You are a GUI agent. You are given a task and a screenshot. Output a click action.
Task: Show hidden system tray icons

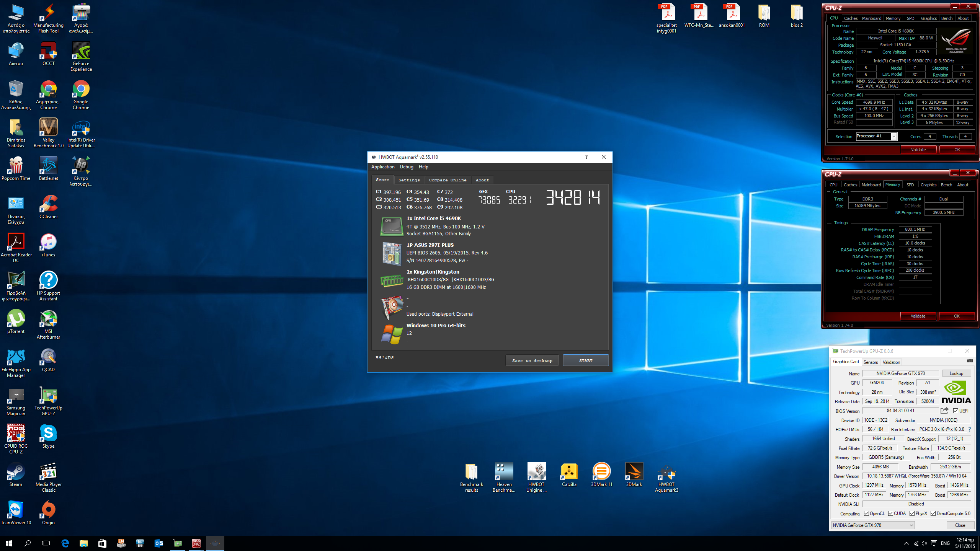[x=906, y=543]
